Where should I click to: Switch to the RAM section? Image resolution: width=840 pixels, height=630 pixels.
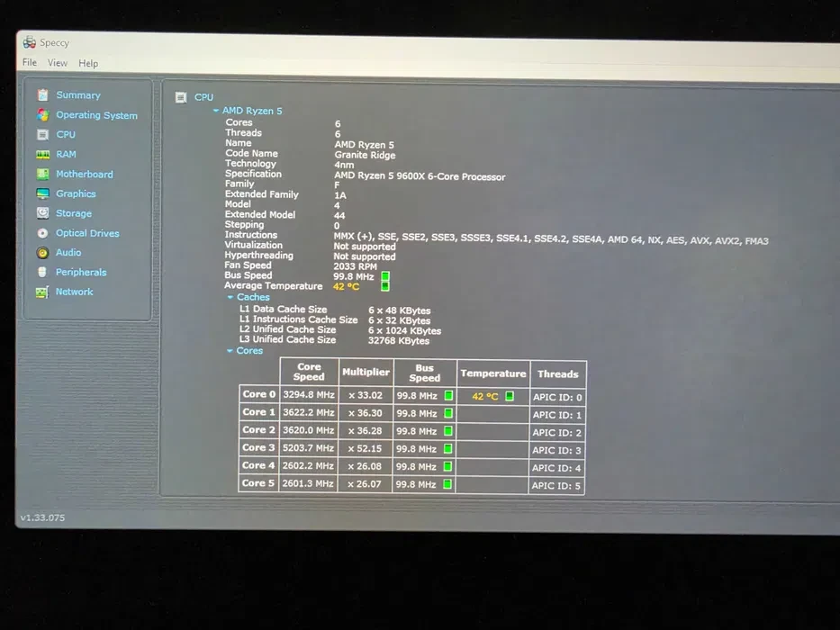tap(66, 154)
